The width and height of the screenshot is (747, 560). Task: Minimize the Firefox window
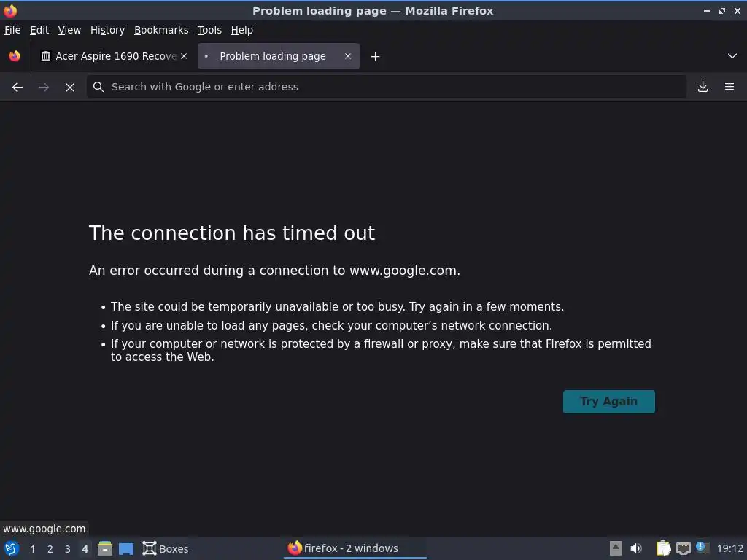coord(706,11)
